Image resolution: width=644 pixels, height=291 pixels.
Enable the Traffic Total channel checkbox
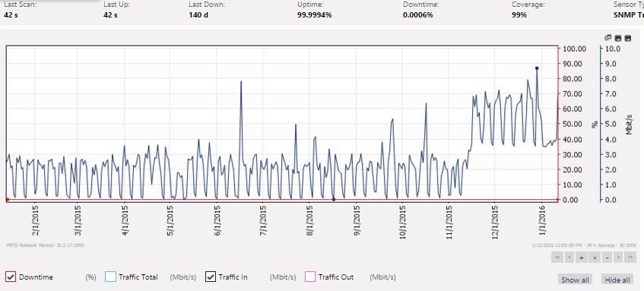[110, 277]
